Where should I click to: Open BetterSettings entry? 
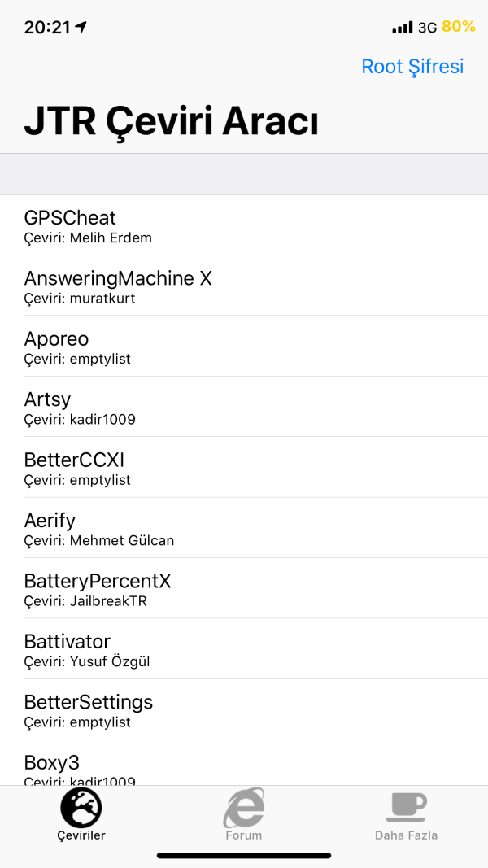pyautogui.click(x=244, y=709)
